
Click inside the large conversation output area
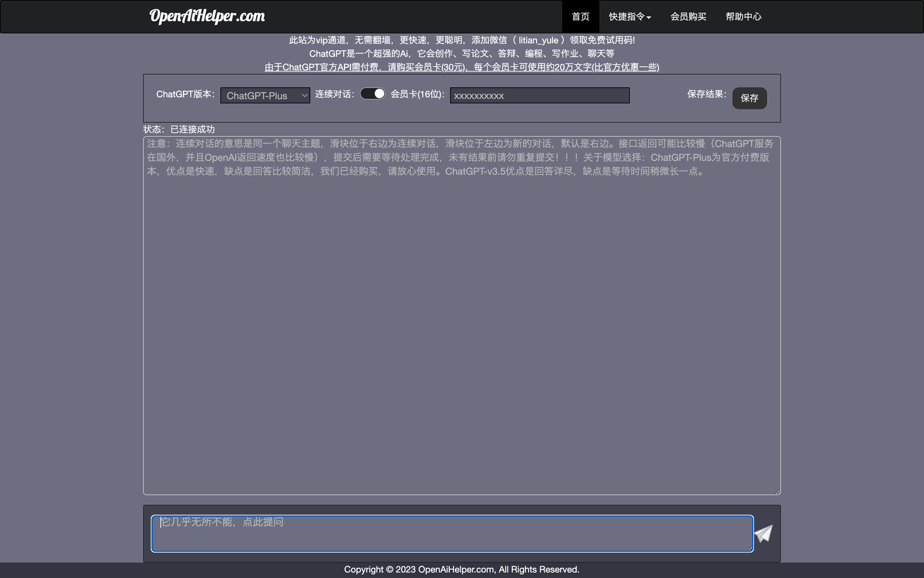(x=461, y=321)
